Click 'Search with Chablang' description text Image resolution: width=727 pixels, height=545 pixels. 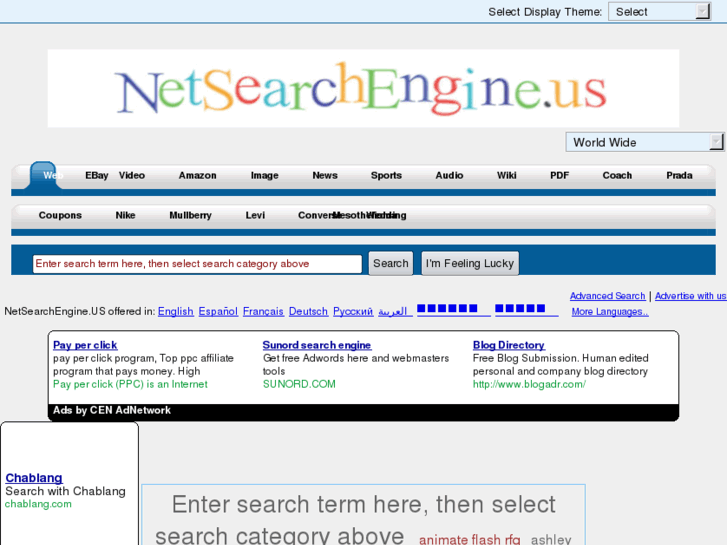65,491
